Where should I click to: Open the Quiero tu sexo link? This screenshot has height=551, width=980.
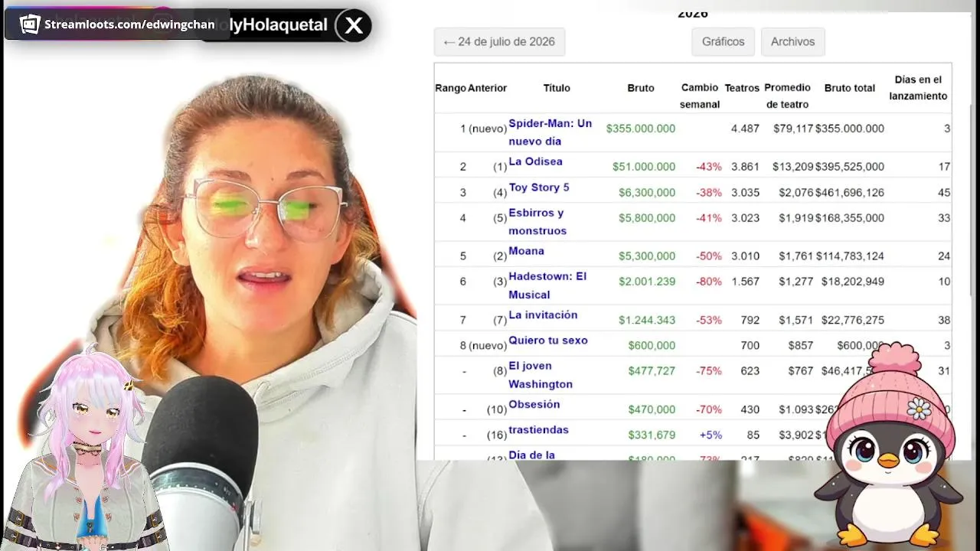548,341
